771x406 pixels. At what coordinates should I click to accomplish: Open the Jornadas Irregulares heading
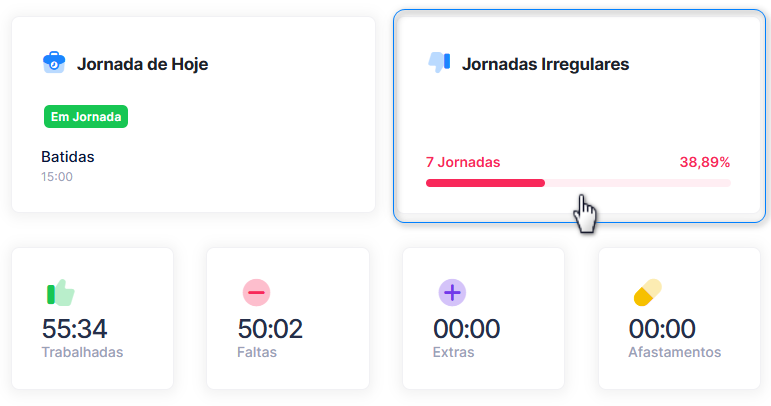coord(545,64)
